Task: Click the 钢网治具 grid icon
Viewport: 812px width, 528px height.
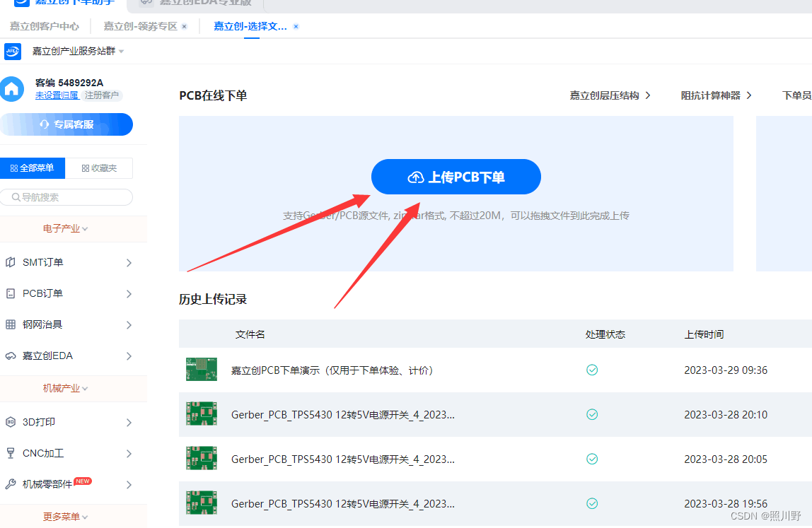Action: (11, 324)
